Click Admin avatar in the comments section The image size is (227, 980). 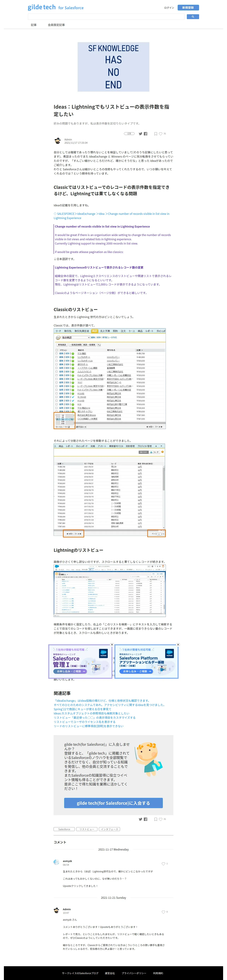[57, 910]
